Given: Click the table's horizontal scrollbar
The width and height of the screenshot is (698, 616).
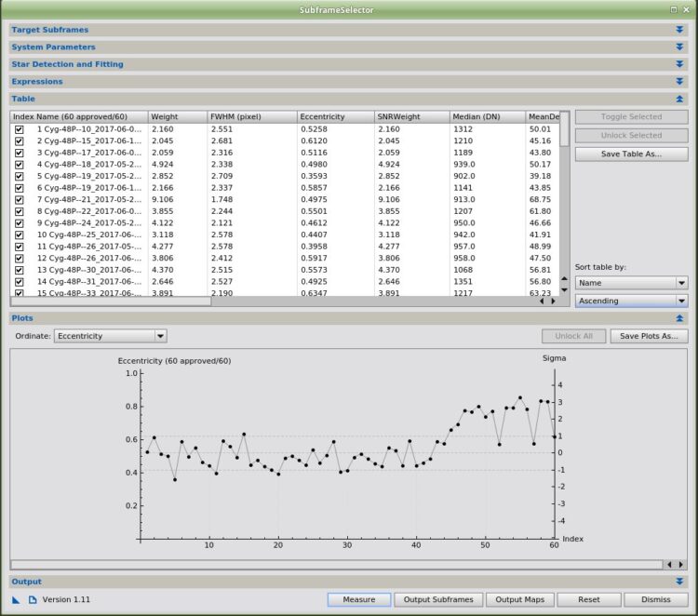Looking at the screenshot, I should tap(111, 301).
